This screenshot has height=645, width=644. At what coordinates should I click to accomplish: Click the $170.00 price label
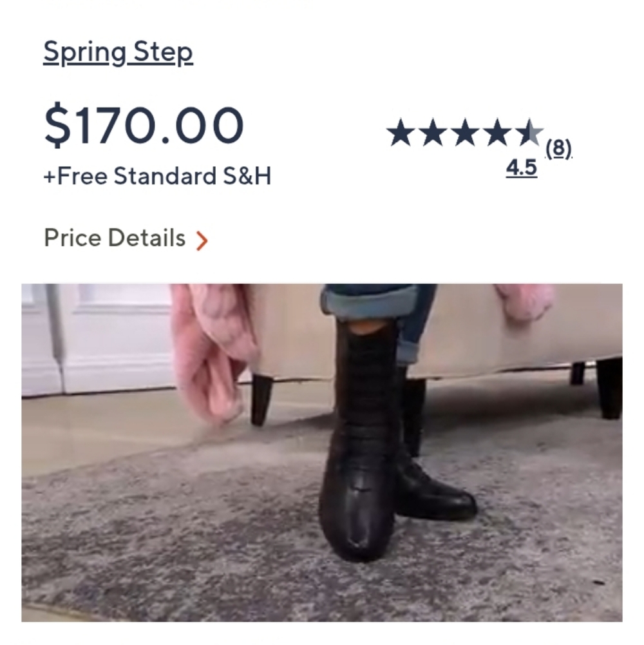[x=144, y=124]
